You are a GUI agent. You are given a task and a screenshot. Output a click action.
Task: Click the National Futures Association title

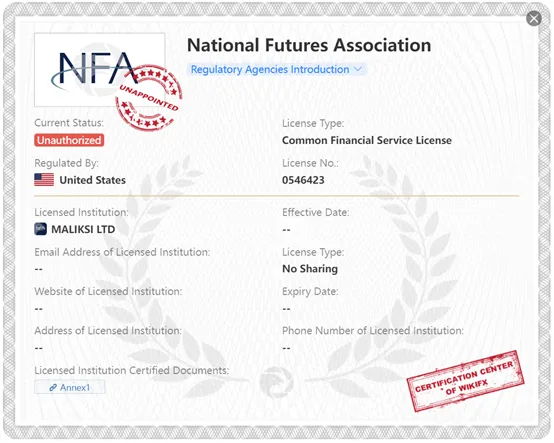coord(309,45)
